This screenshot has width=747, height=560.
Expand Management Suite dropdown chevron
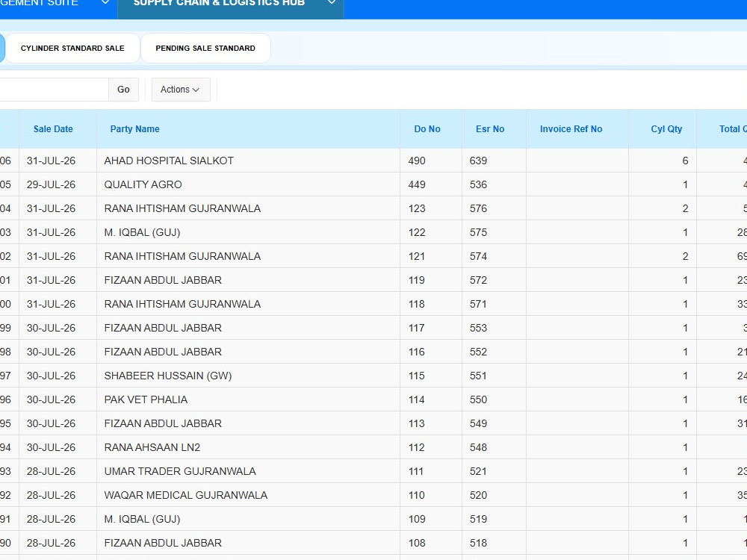(106, 3)
